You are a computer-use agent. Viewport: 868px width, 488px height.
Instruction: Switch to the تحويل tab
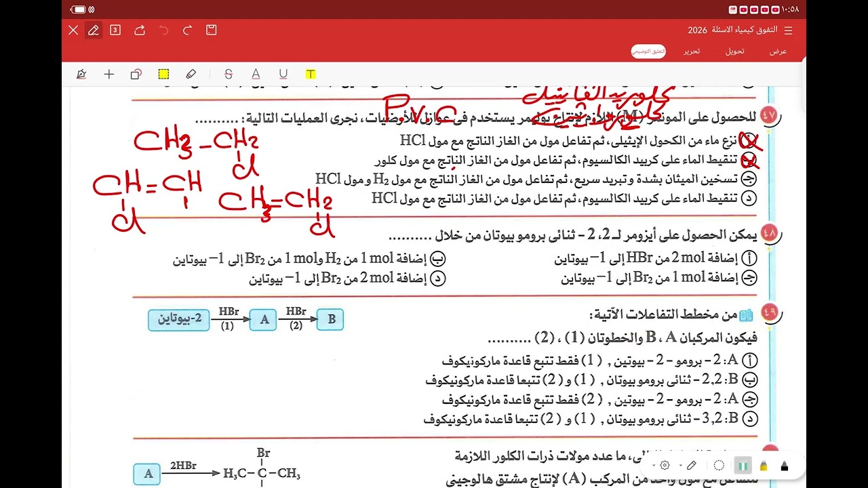[735, 52]
